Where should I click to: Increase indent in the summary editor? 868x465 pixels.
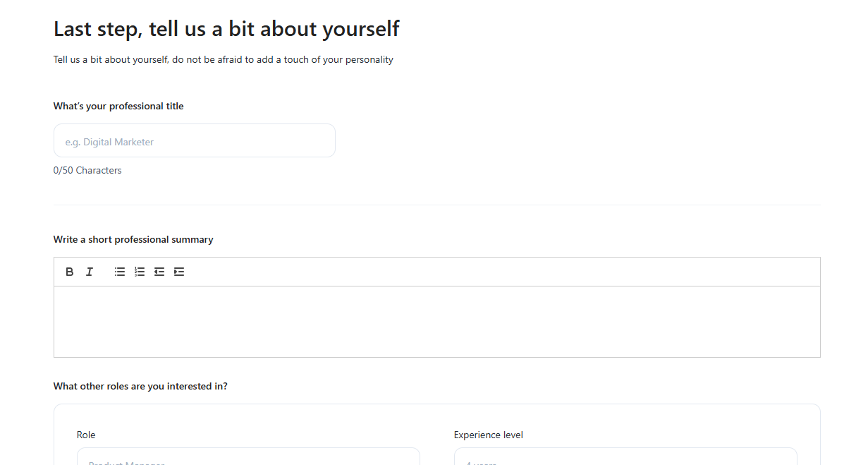(179, 272)
